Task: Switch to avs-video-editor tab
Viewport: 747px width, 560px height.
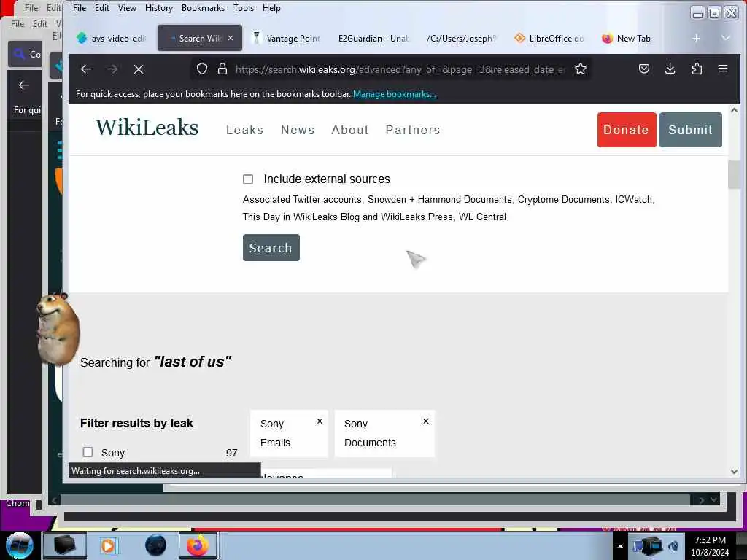Action: (x=112, y=38)
